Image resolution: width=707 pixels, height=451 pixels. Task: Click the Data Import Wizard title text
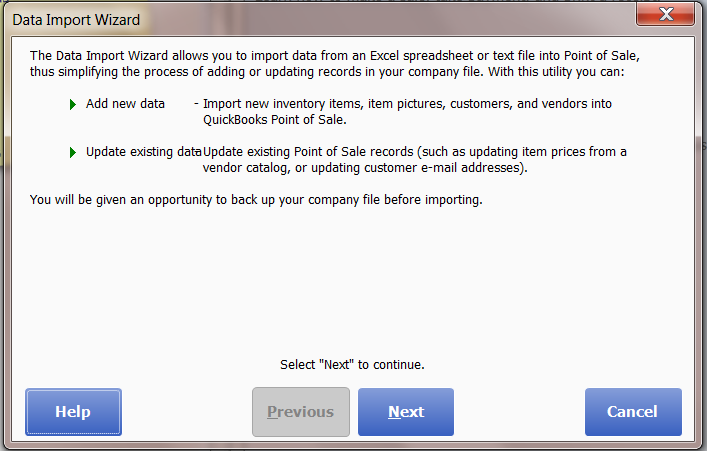(x=76, y=20)
